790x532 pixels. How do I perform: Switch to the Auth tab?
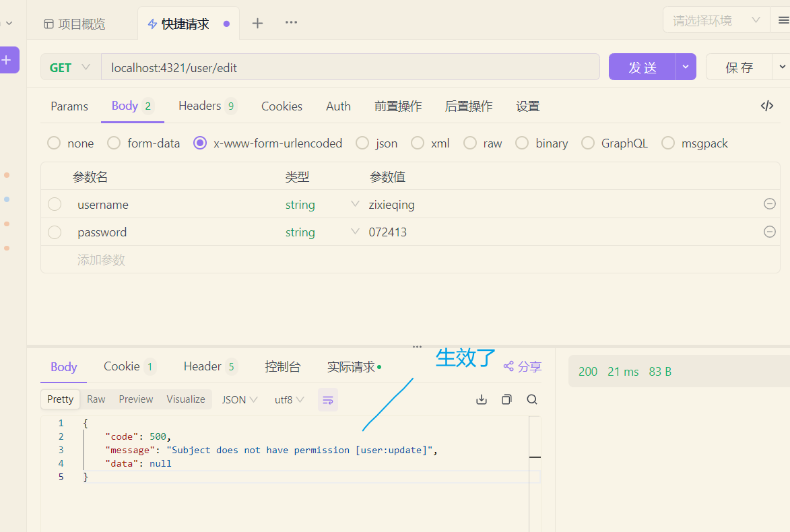click(338, 106)
